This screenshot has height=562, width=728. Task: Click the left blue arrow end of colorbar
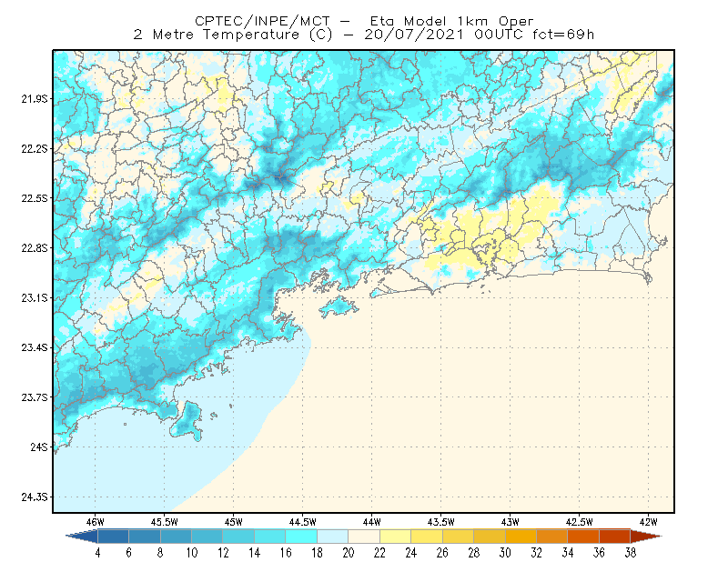(x=82, y=537)
